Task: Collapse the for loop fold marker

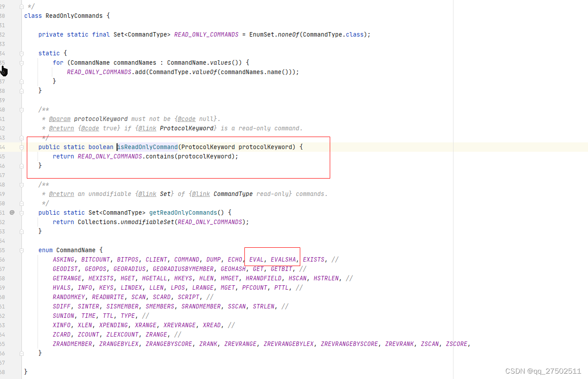Action: pos(21,62)
